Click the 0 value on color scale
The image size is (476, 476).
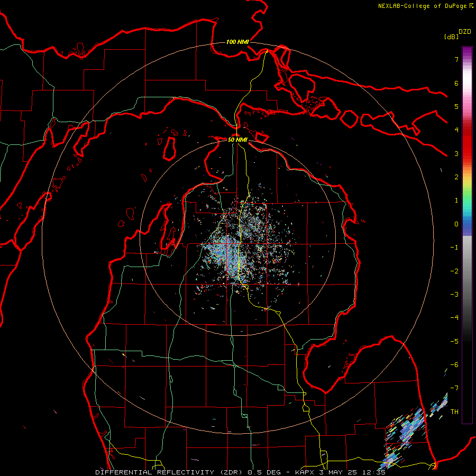tap(456, 224)
